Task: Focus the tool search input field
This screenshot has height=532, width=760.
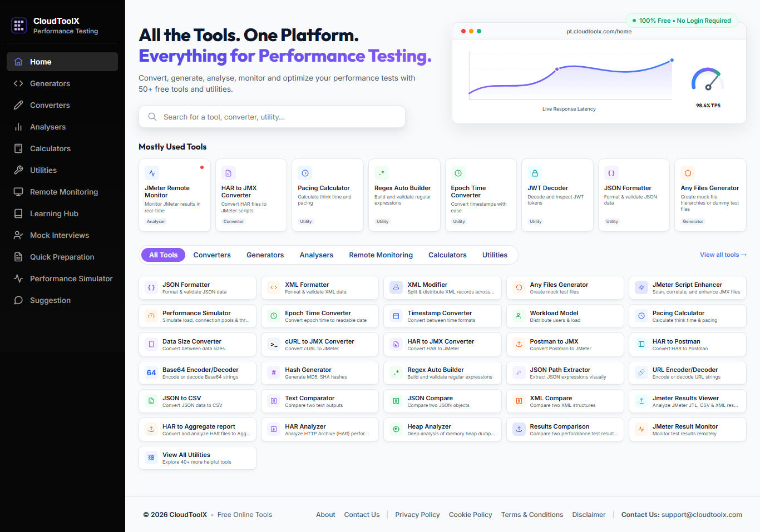Action: coord(272,117)
